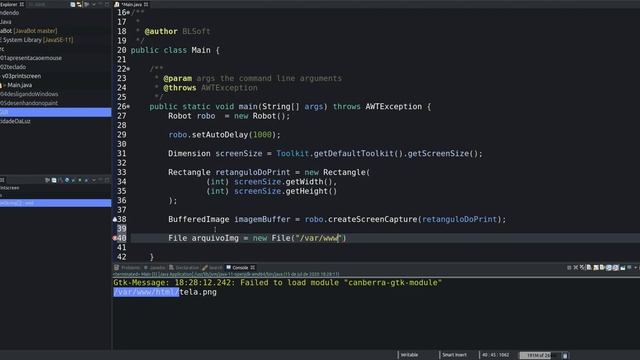Open Display Selected Console dropdown

(636, 268)
